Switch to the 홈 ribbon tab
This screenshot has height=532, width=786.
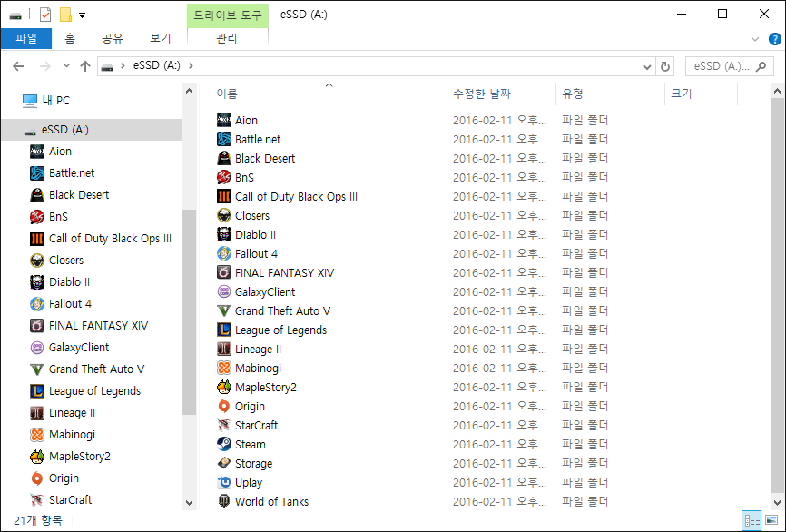tap(70, 39)
